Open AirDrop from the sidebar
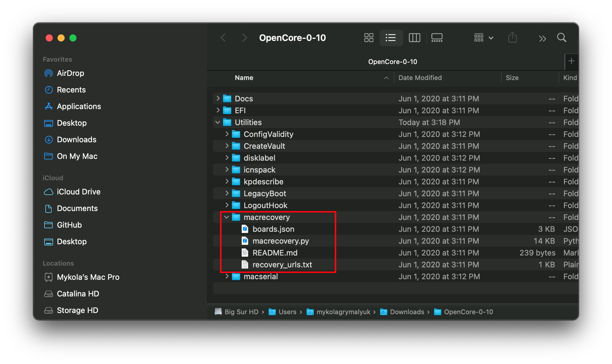 click(70, 73)
